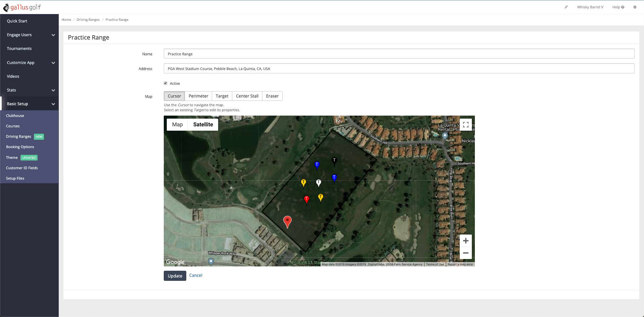
Task: Select the white target marker
Action: [x=318, y=183]
